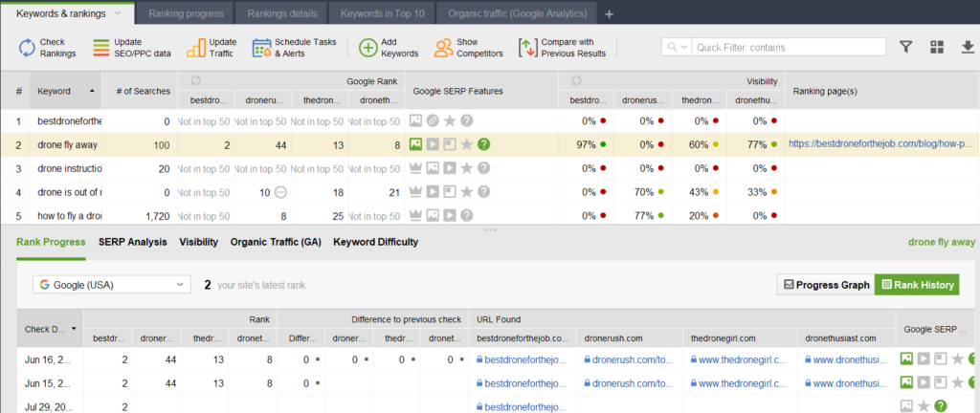Click the filter funnel icon

(905, 48)
